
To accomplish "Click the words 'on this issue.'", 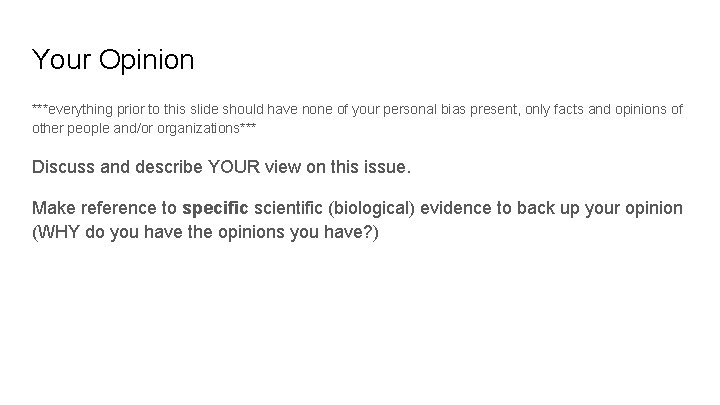I will (x=358, y=167).
